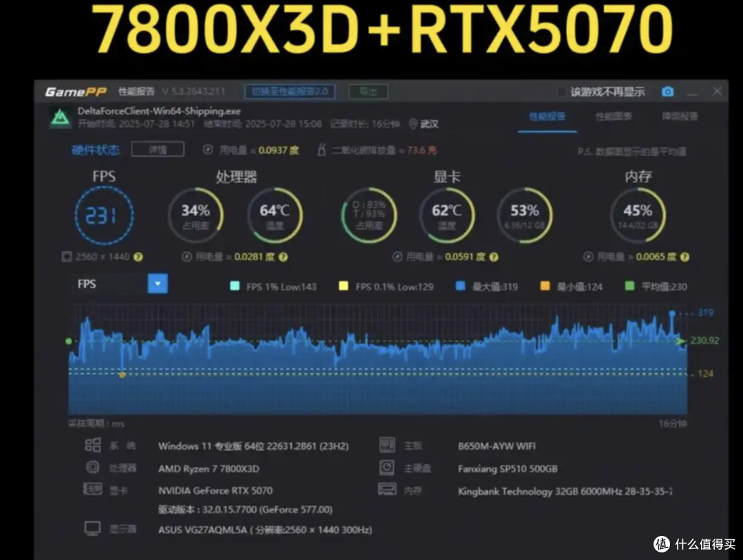Click the 硬件状态 heading
743x560 pixels.
pos(96,150)
